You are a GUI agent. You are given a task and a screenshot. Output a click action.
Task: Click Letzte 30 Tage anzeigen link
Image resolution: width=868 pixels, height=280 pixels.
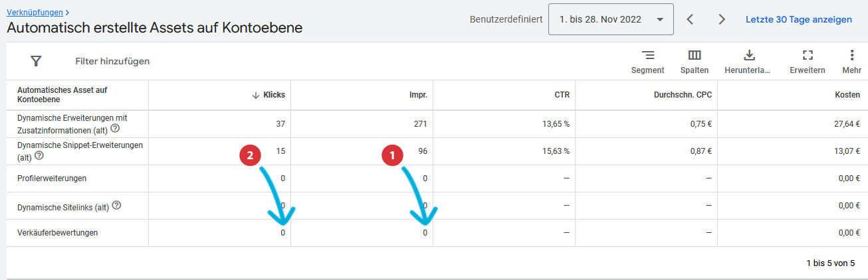pos(799,19)
